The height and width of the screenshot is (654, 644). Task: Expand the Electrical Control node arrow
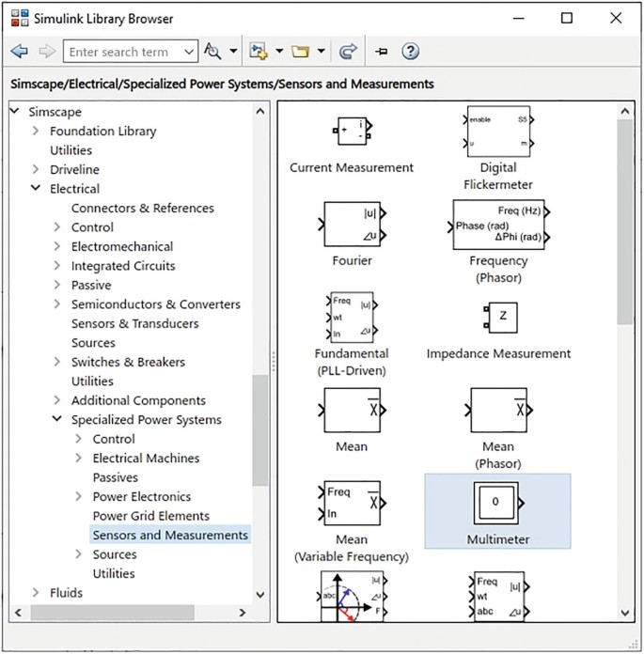[x=57, y=226]
